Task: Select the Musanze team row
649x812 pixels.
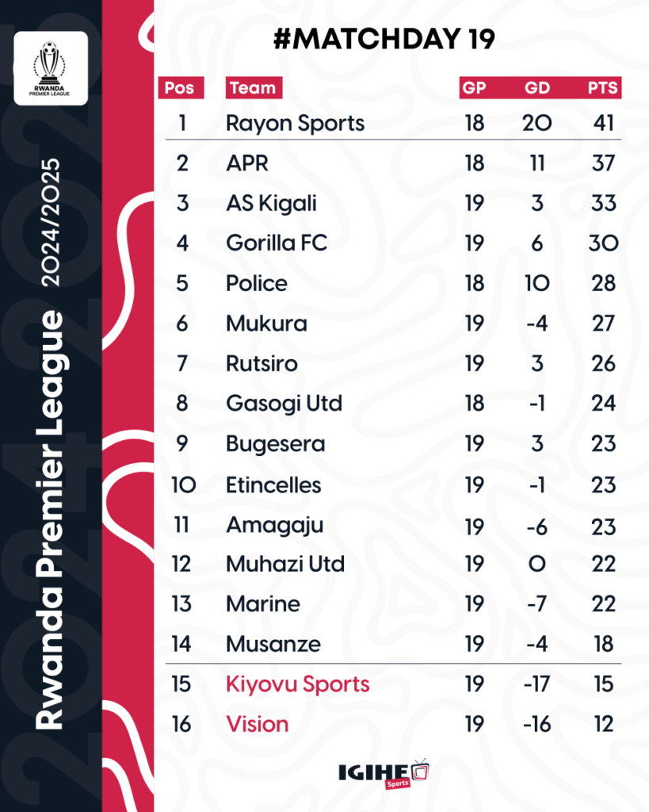Action: 393,644
